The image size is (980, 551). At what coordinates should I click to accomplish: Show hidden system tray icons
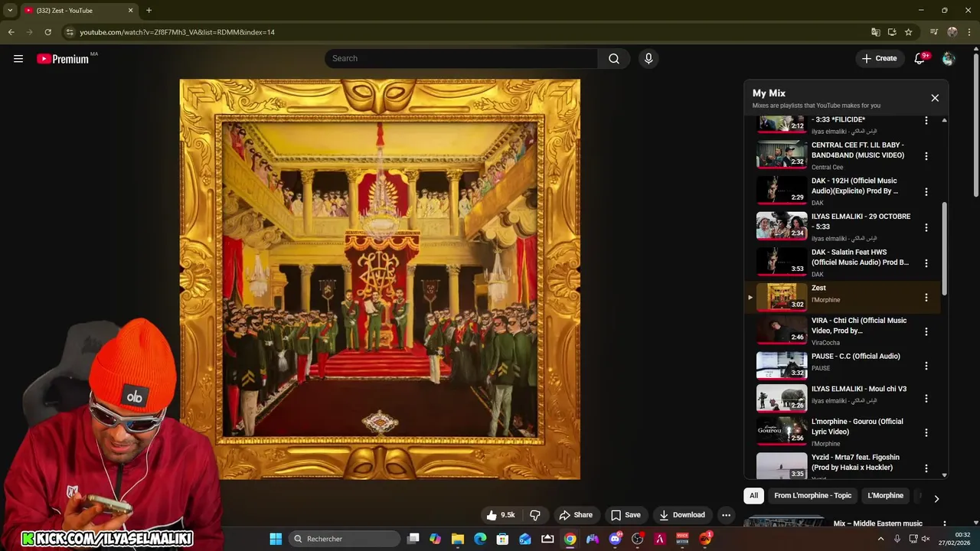click(880, 539)
